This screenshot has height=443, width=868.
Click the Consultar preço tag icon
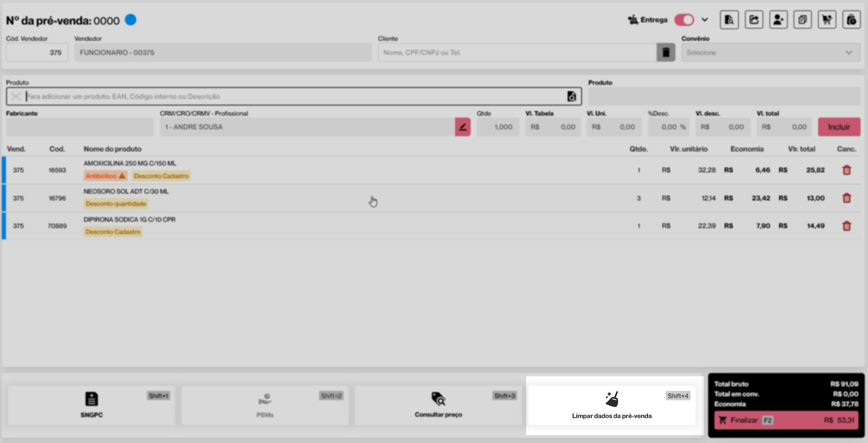tap(438, 399)
